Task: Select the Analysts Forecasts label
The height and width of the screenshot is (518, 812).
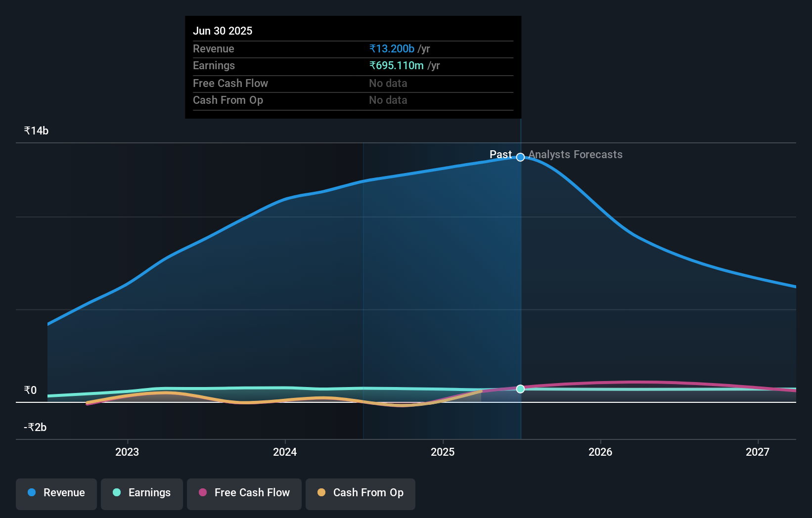Action: tap(575, 154)
